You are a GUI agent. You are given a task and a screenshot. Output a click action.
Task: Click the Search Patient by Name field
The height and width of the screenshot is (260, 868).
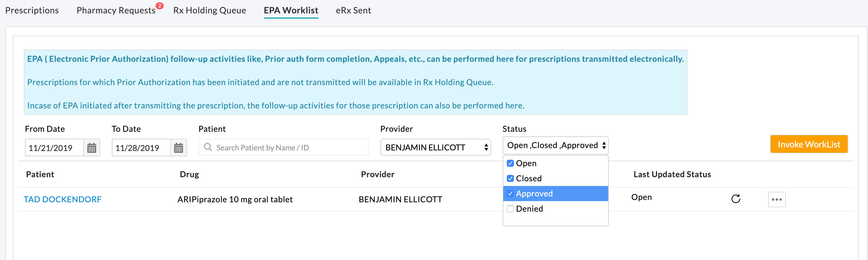tap(290, 148)
